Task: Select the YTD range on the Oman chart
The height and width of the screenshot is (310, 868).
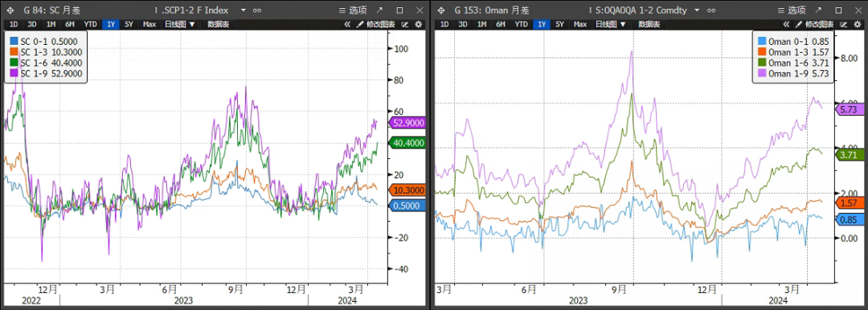Action: (x=521, y=24)
